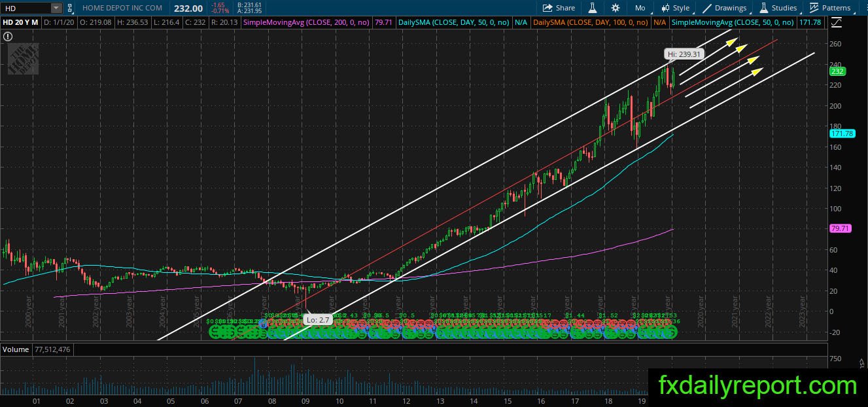This screenshot has height=407, width=868.
Task: Click the chart scale icon below Patterns
Action: (835, 22)
